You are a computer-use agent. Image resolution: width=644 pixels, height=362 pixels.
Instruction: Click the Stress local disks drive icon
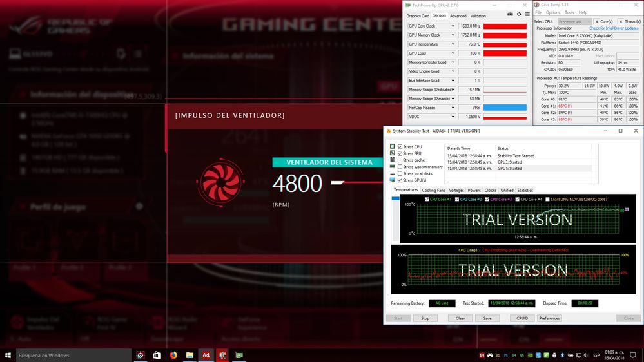click(x=392, y=174)
